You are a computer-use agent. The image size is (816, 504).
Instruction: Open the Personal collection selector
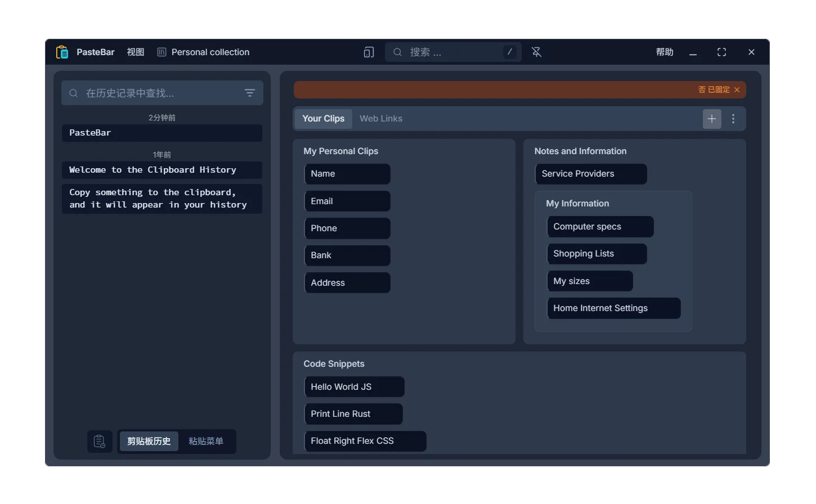[210, 52]
